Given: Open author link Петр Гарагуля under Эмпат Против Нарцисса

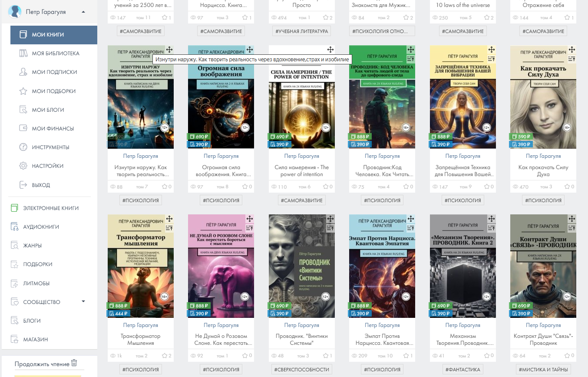Looking at the screenshot, I should click(383, 325).
